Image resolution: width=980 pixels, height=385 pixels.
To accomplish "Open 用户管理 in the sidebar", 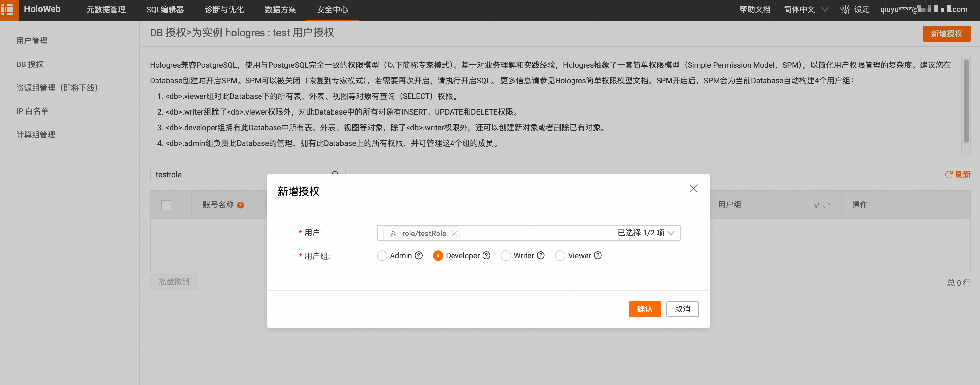I will 32,41.
